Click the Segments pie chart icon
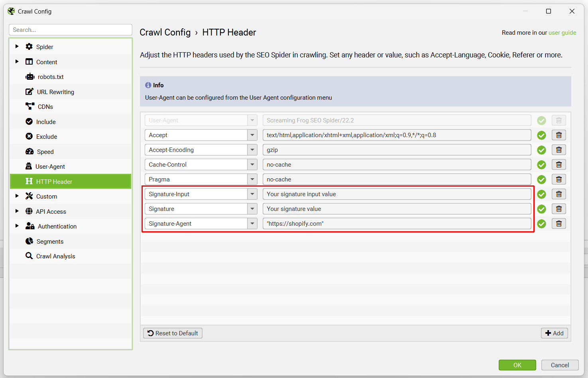The width and height of the screenshot is (588, 378). (x=29, y=241)
